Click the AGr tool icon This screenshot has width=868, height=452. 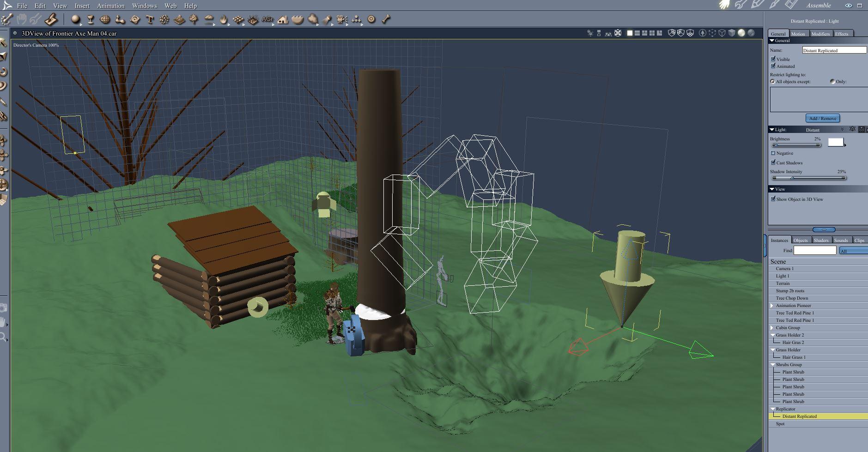coord(267,19)
